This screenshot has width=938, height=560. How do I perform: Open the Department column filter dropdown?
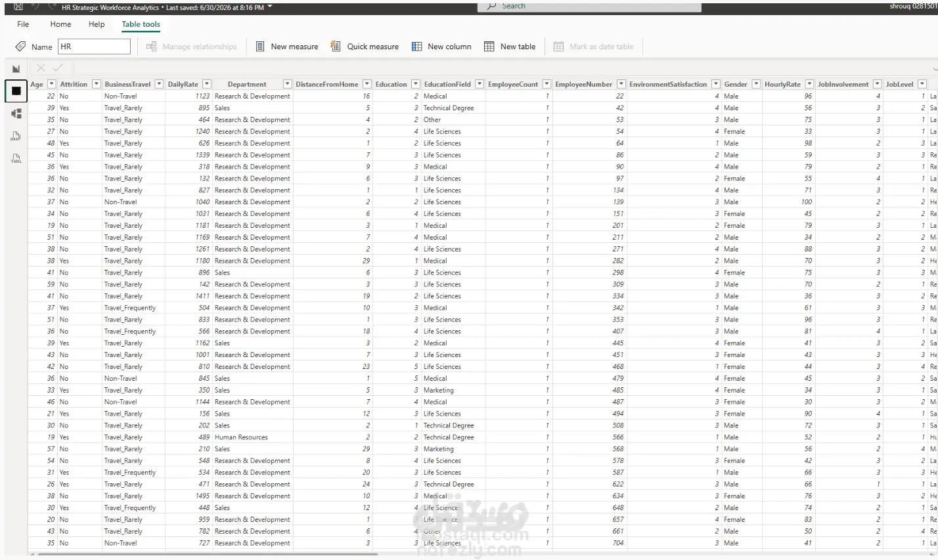[287, 84]
